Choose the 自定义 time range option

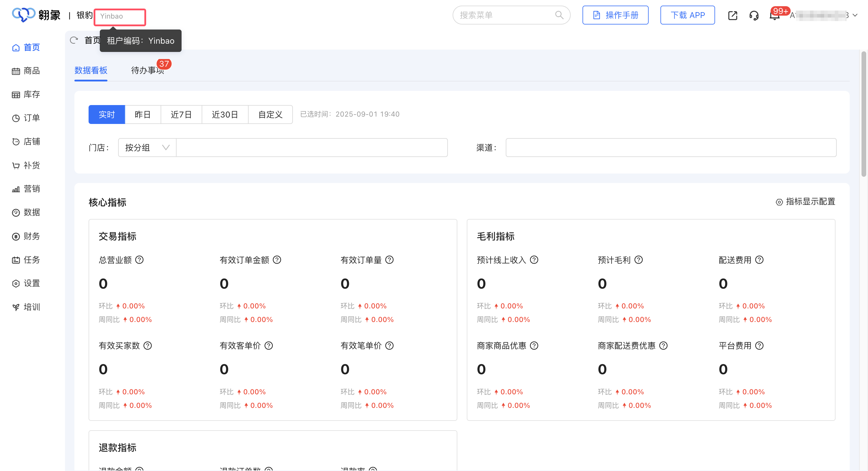click(270, 115)
